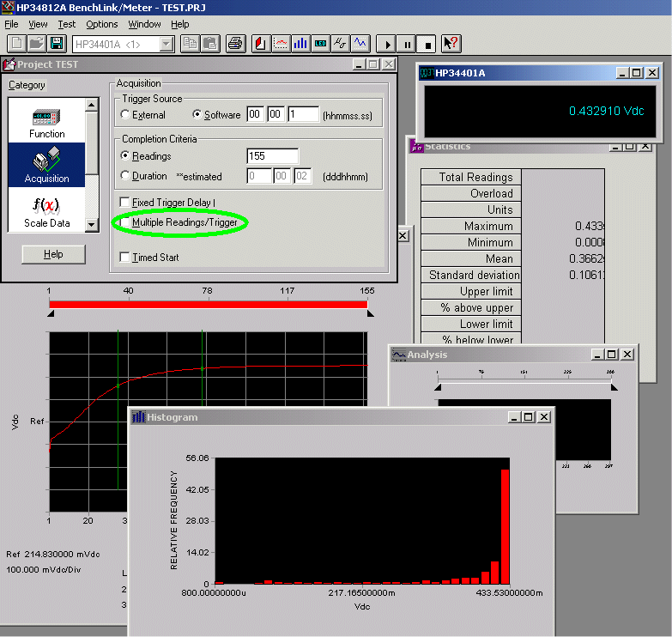672x637 pixels.
Task: Click the Total Readings row in Statistics
Action: 512,177
